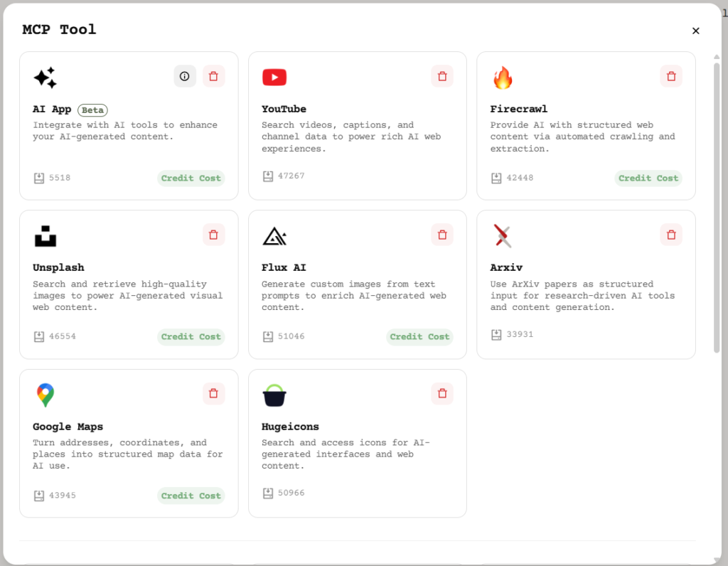Click Credit Cost badge on Unsplash
Image resolution: width=728 pixels, height=566 pixels.
point(191,336)
